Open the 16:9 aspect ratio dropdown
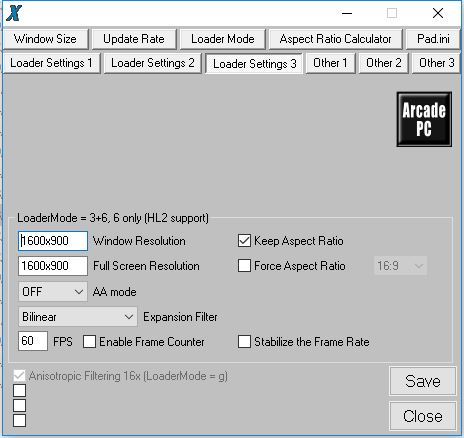Screen dimensions: 464x438 click(x=400, y=266)
